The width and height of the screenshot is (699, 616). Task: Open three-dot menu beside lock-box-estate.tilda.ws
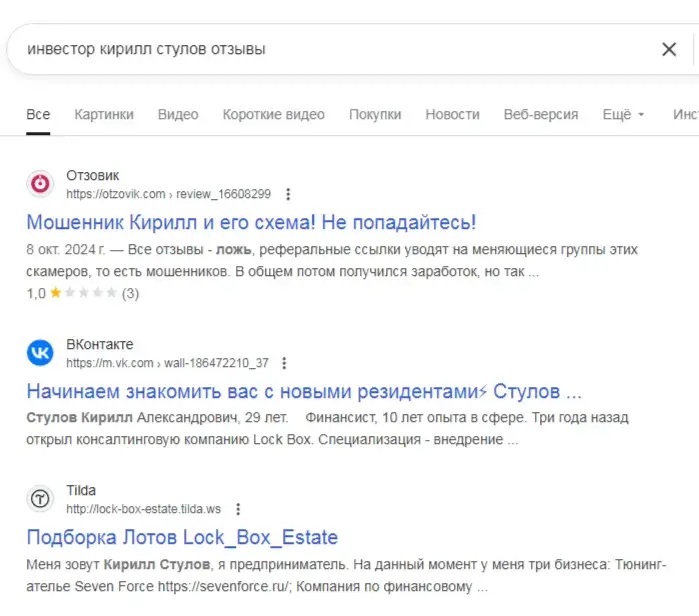[238, 509]
